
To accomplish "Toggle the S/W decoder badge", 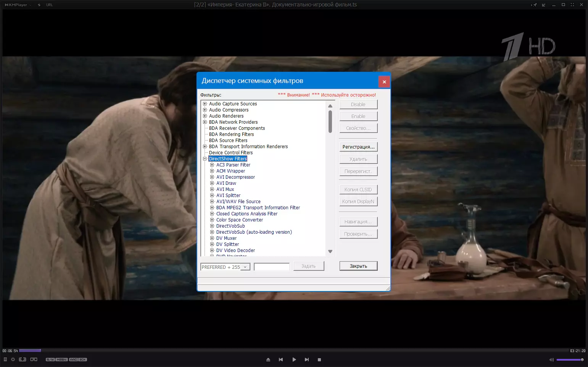I will (x=50, y=359).
